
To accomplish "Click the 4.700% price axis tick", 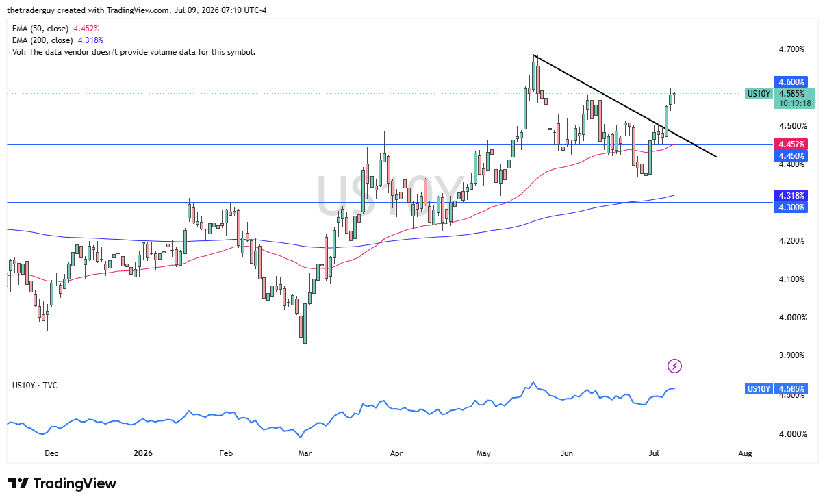I will coord(792,49).
